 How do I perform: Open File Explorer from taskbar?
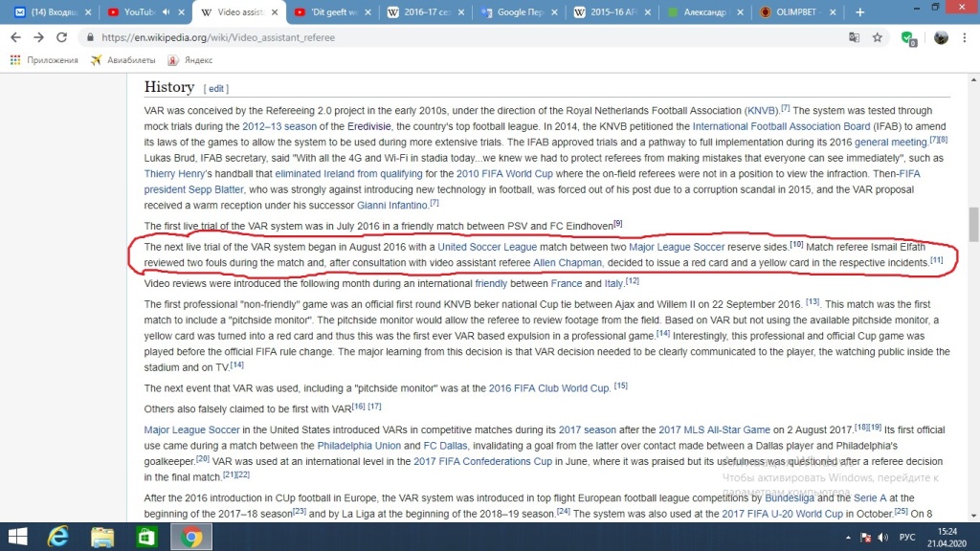pos(102,537)
